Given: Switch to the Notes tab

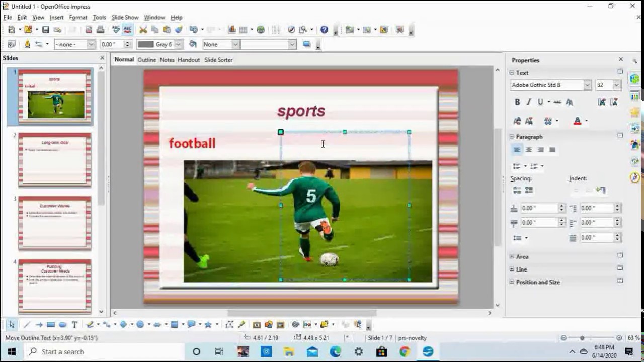Looking at the screenshot, I should [167, 60].
